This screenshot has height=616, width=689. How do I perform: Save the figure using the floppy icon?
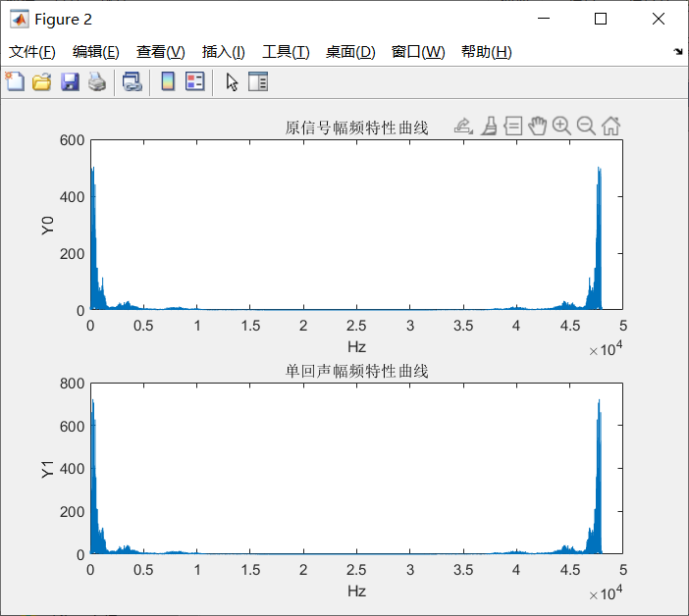click(x=70, y=82)
